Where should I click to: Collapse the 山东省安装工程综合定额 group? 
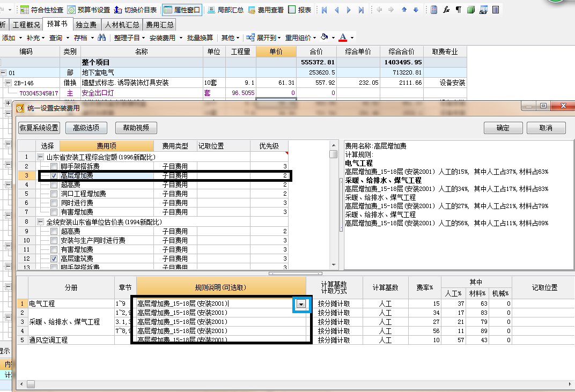(x=40, y=157)
